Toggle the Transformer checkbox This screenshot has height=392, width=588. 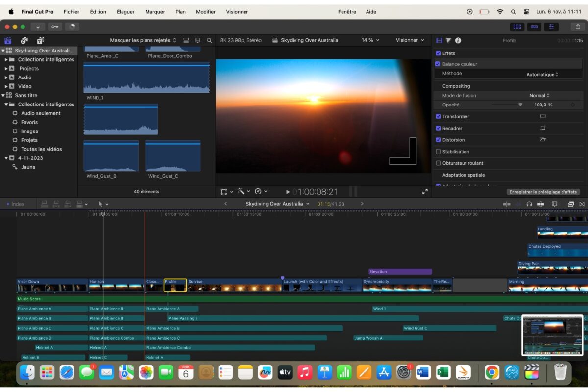click(438, 116)
